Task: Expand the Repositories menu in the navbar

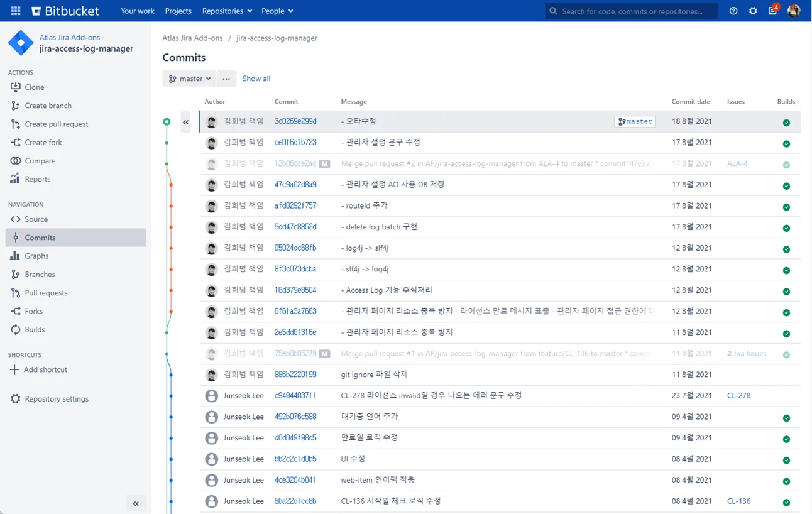Action: tap(226, 11)
